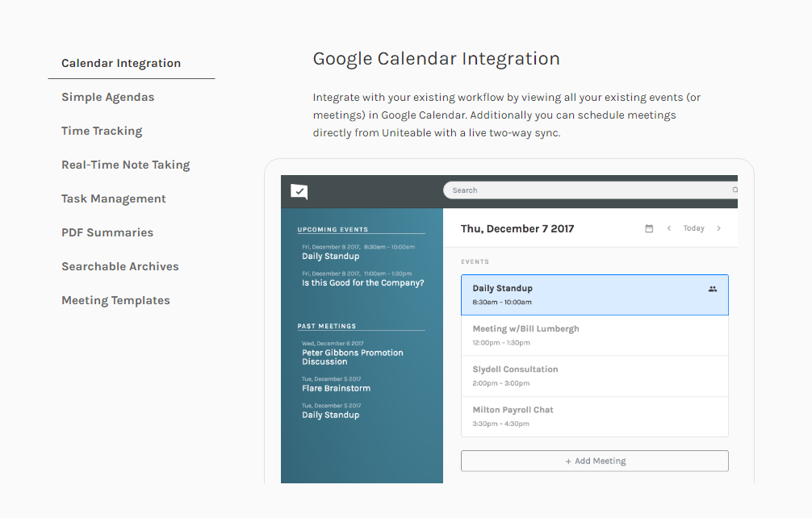Image resolution: width=812 pixels, height=518 pixels.
Task: Select the Meeting Templates tab
Action: coord(115,301)
